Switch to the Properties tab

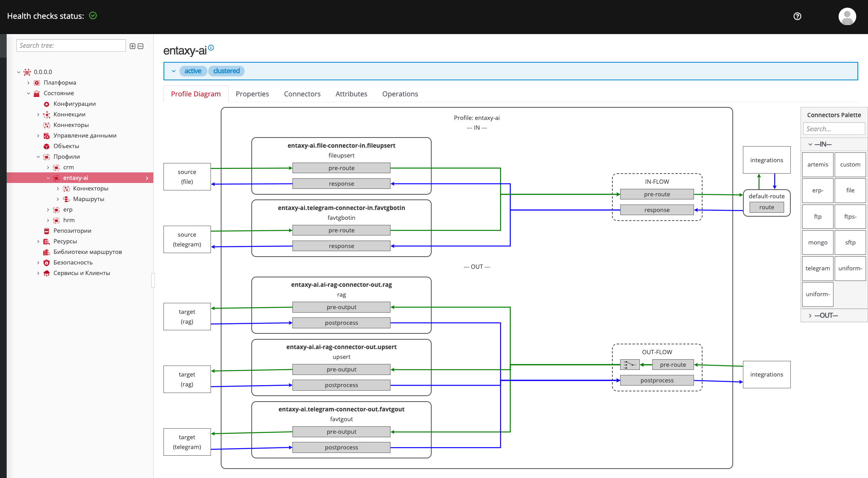click(252, 94)
